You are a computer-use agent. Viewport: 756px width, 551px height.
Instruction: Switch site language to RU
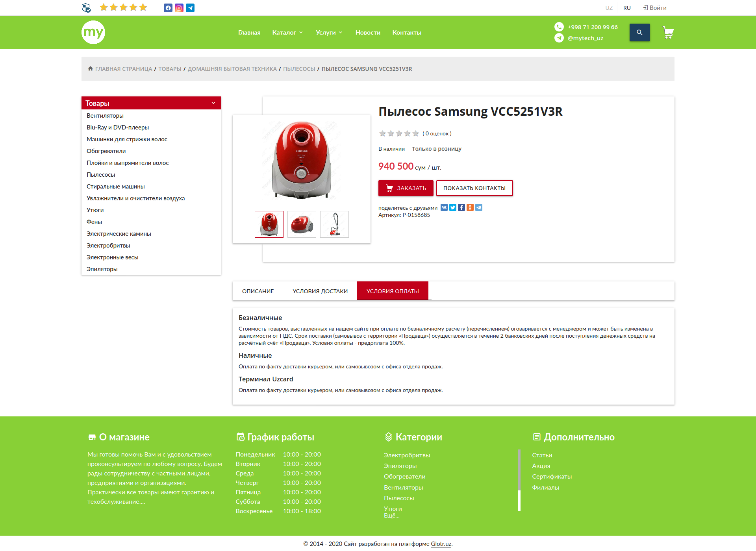[627, 8]
